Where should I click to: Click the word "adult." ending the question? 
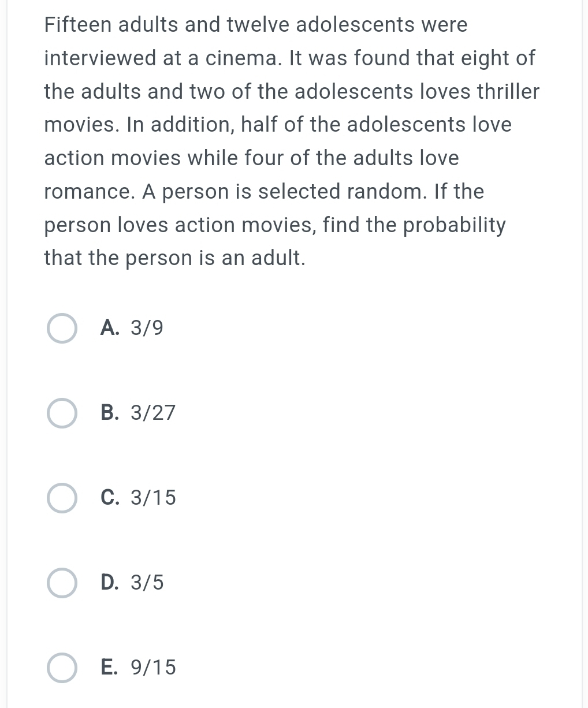point(278,258)
